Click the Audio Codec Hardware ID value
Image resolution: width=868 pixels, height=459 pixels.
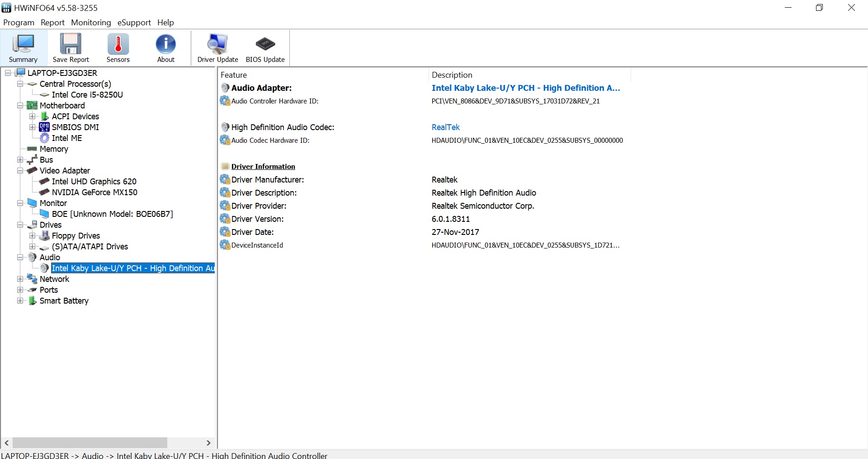[x=527, y=140]
